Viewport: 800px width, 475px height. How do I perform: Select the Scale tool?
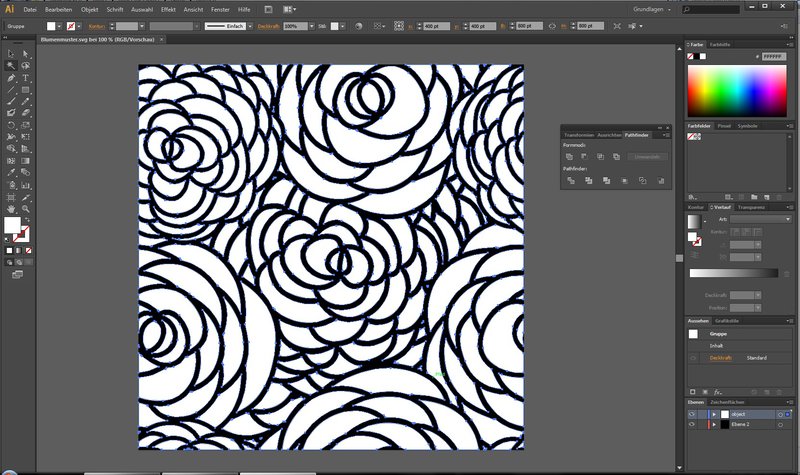point(26,125)
